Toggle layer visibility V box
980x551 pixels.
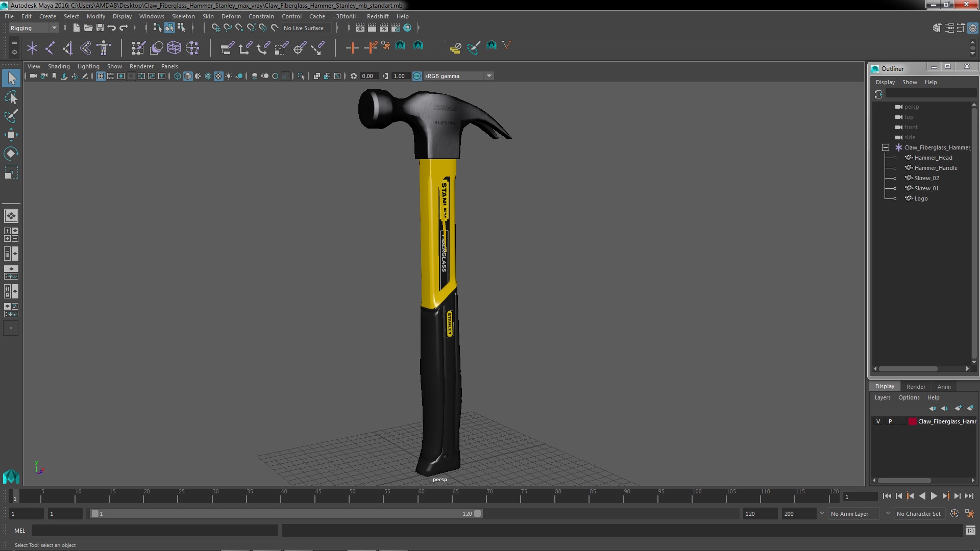pyautogui.click(x=878, y=421)
